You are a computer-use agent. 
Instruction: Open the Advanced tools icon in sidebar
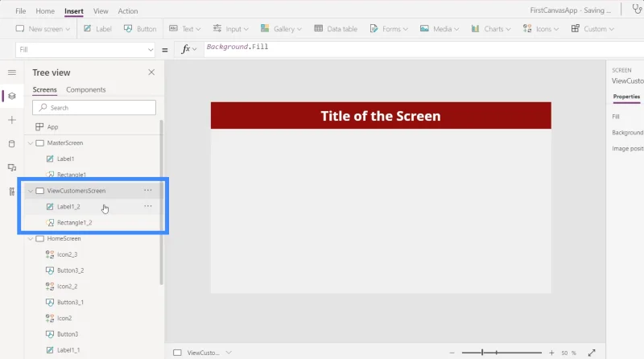pos(12,192)
